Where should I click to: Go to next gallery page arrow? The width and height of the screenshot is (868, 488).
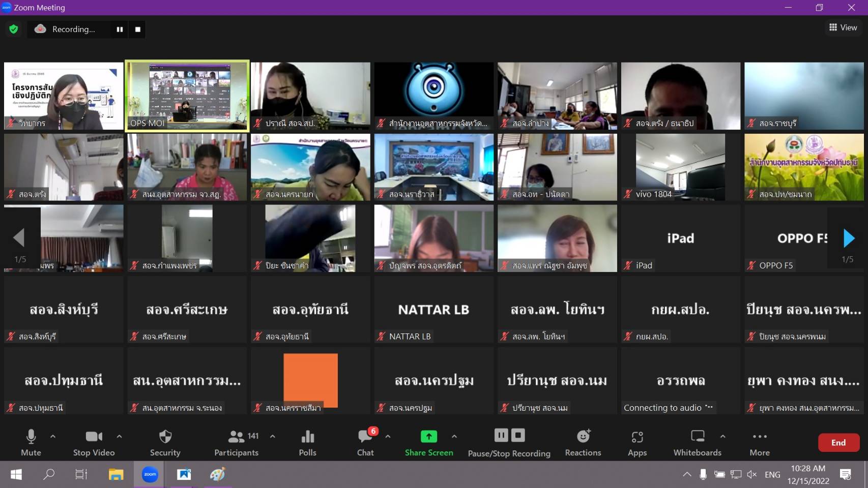click(848, 238)
